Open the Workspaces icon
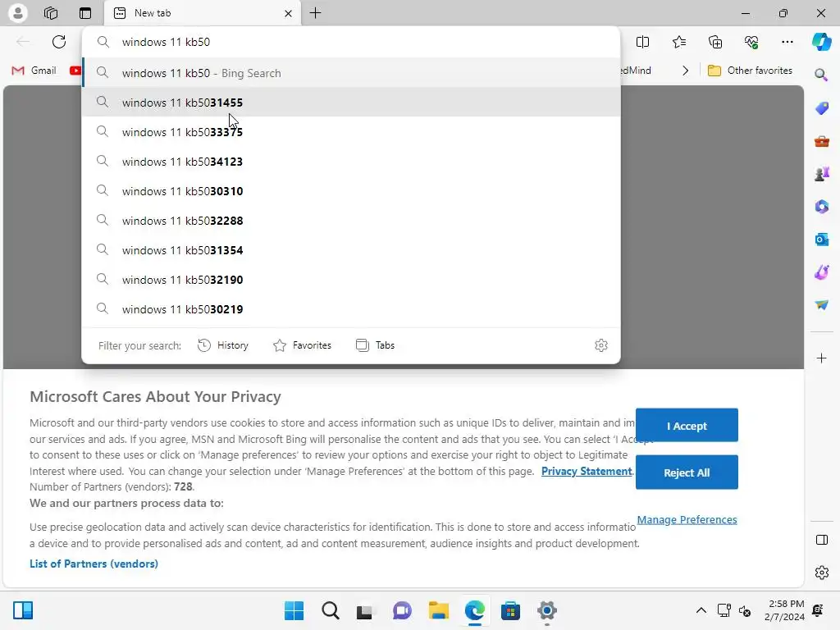 (x=51, y=13)
